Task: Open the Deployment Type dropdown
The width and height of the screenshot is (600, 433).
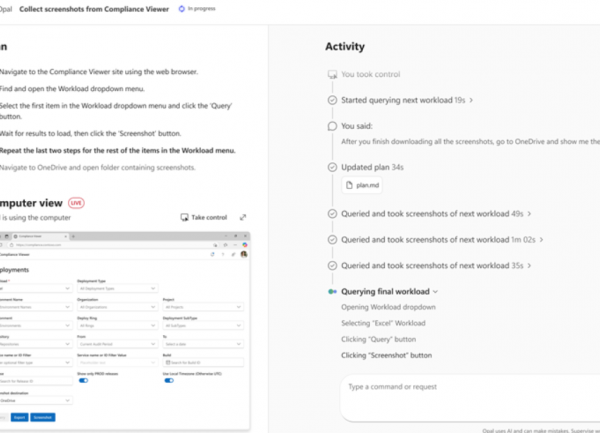Action: click(115, 287)
